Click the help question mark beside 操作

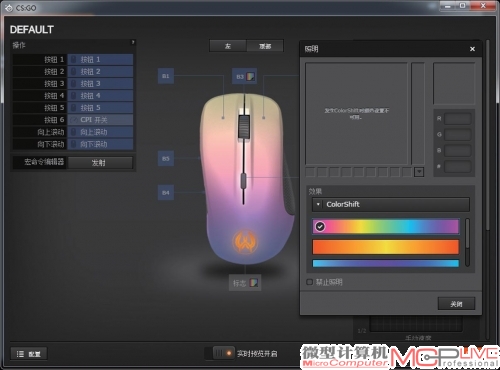[x=133, y=42]
